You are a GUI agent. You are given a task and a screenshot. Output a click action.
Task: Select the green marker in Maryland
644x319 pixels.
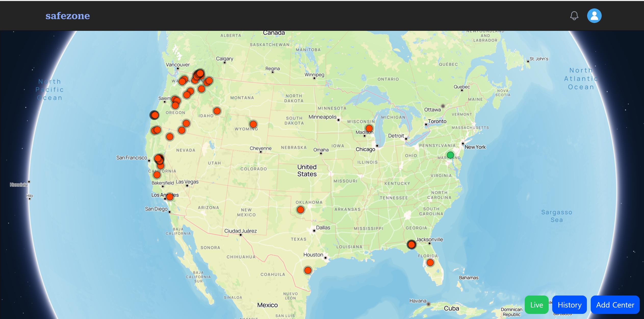tap(450, 155)
